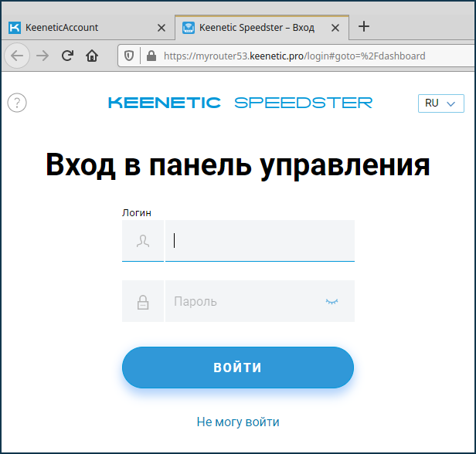Screen dimensions: 476x454
Task: Open the tracking protection shield icon
Action: pyautogui.click(x=129, y=56)
